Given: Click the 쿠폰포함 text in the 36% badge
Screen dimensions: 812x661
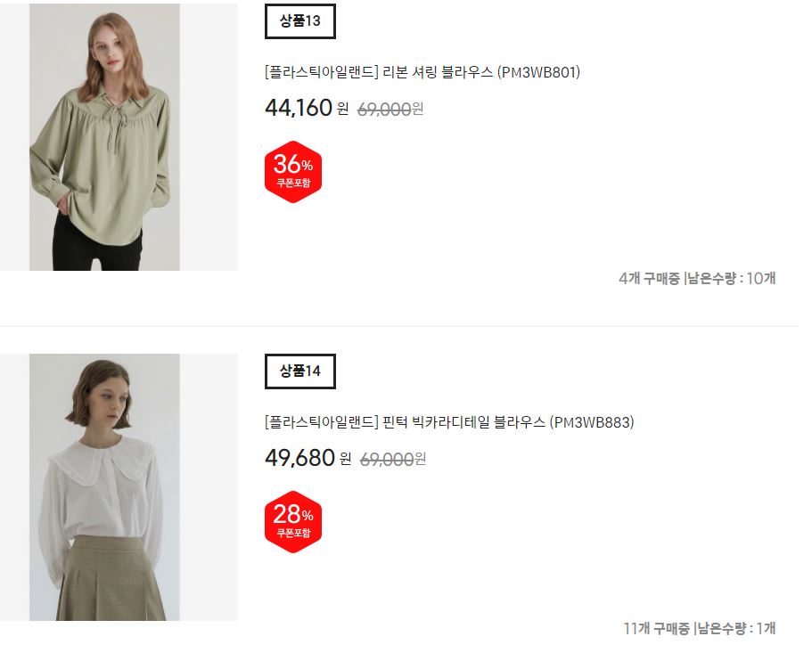Looking at the screenshot, I should pos(293,183).
